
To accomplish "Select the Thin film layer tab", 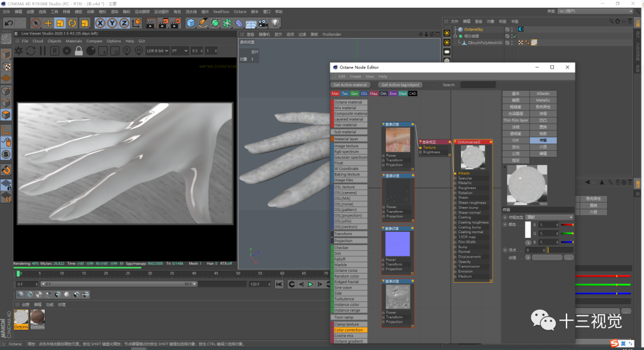I will pyautogui.click(x=516, y=120).
